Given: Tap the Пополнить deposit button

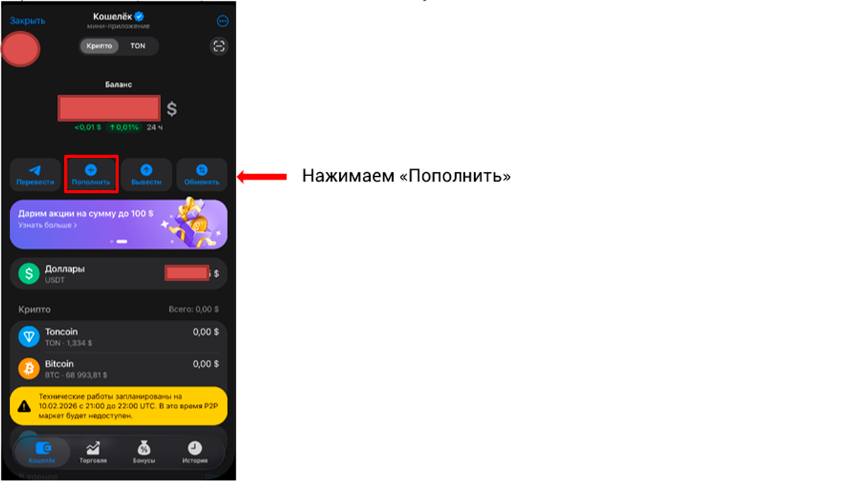Looking at the screenshot, I should [91, 175].
